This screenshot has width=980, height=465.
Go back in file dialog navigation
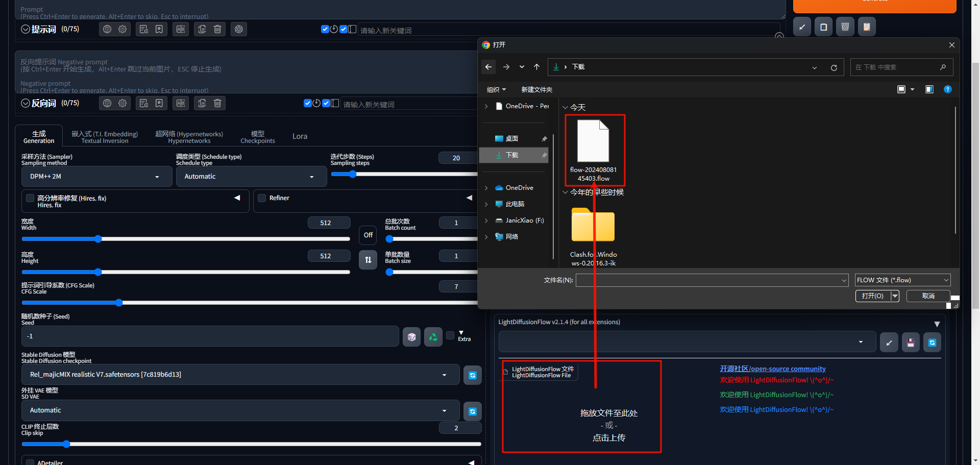488,67
